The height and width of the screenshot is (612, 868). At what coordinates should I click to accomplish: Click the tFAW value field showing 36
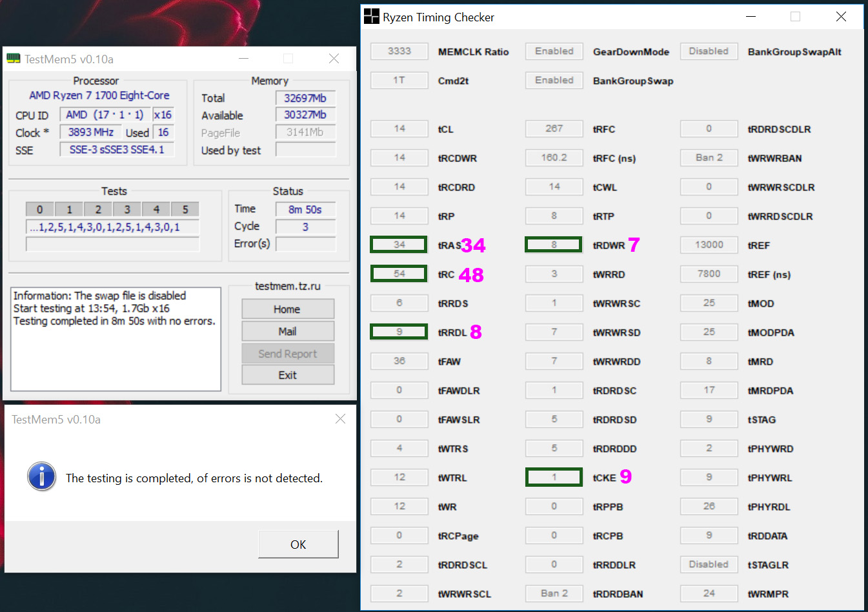[x=399, y=361]
